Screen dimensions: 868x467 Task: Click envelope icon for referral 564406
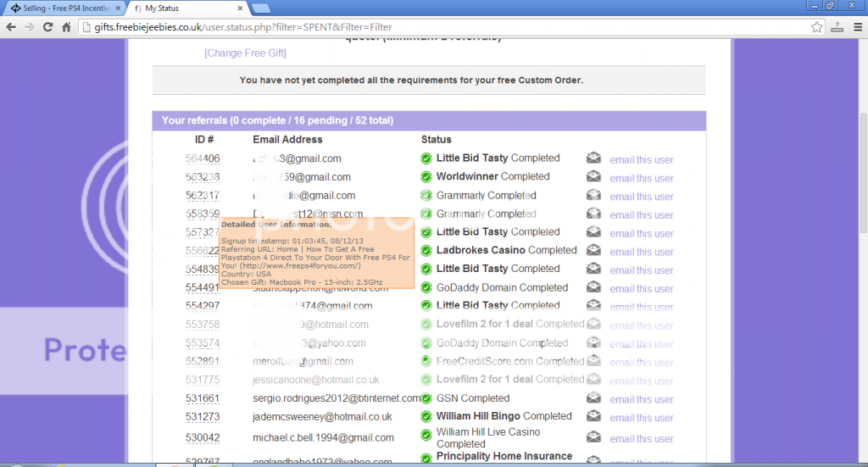click(x=593, y=158)
